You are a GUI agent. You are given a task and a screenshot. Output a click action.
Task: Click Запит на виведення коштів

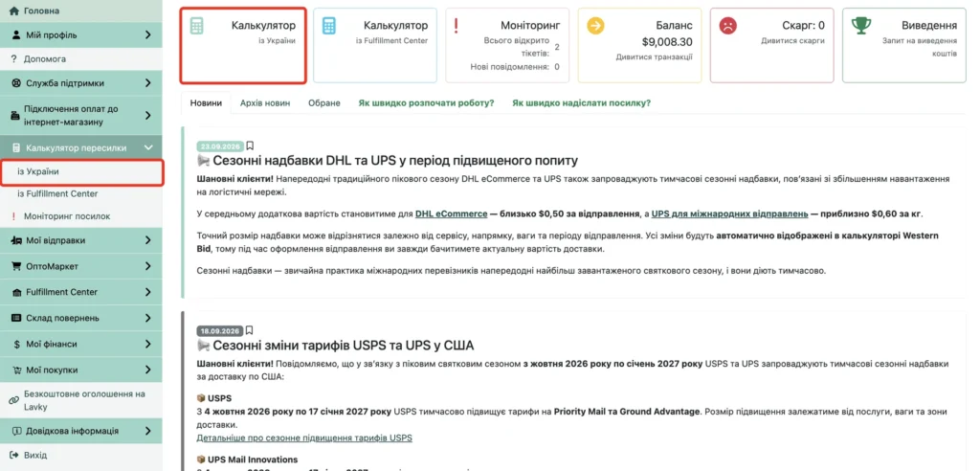point(920,48)
